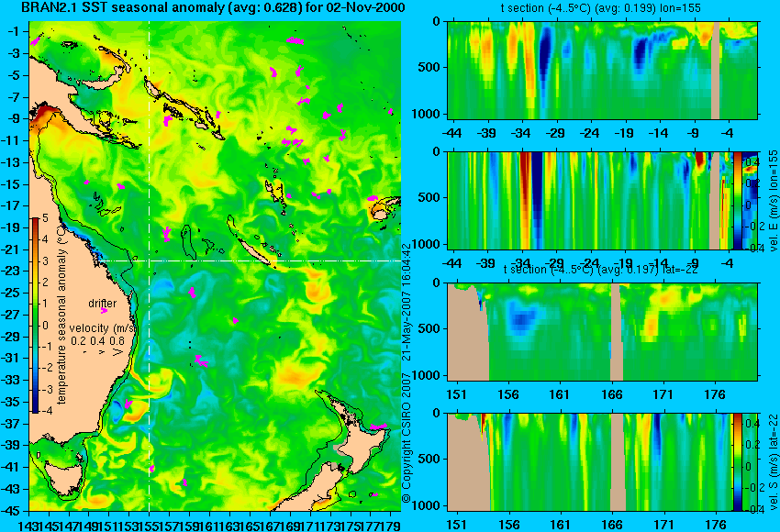780x532 pixels.
Task: Click the '5' at the top of the SST color bar
Action: [x=45, y=217]
